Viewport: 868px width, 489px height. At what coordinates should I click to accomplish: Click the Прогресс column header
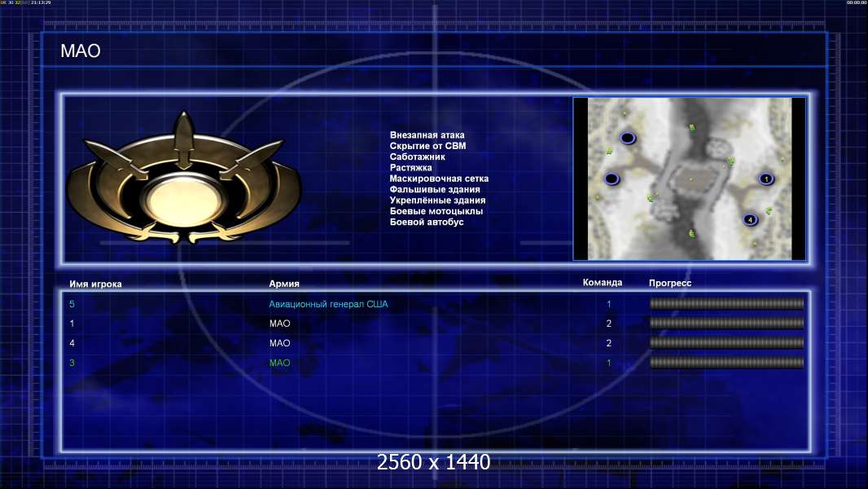tap(670, 283)
